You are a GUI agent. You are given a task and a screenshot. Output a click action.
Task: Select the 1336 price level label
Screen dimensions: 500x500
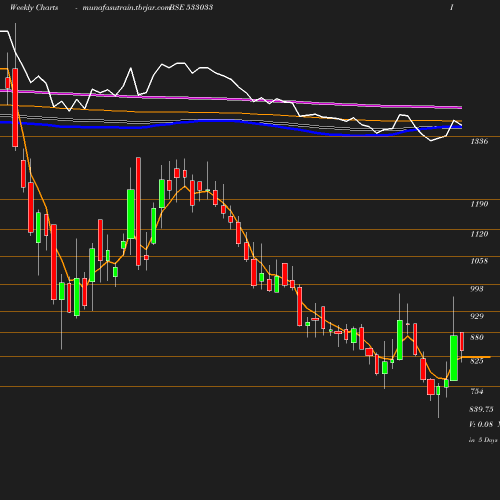(479, 141)
